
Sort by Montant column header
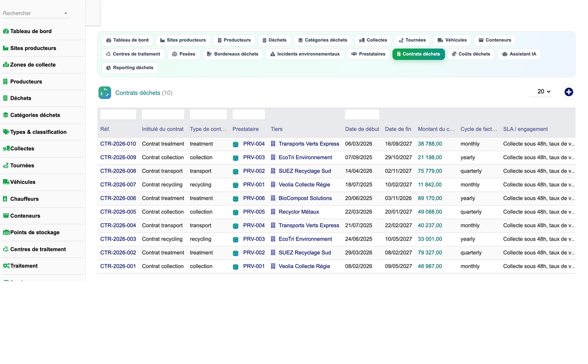(436, 129)
